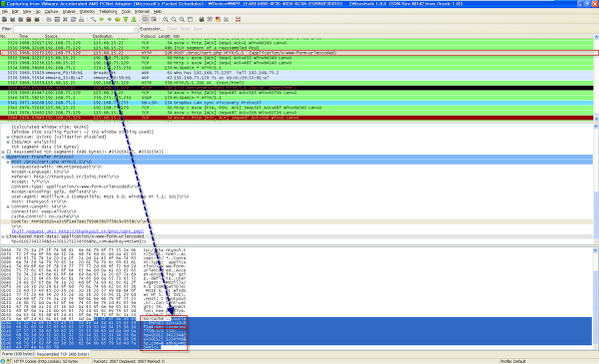Collapse Hypertext Transfer Protocol node
599x364 pixels.
point(3,157)
